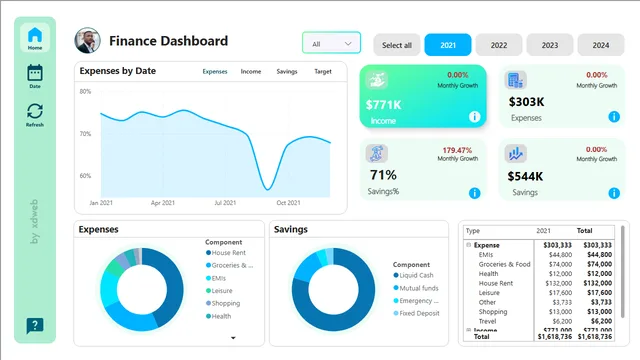Viewport: 640px width, 360px height.
Task: Open the Date calendar icon
Action: tap(35, 73)
